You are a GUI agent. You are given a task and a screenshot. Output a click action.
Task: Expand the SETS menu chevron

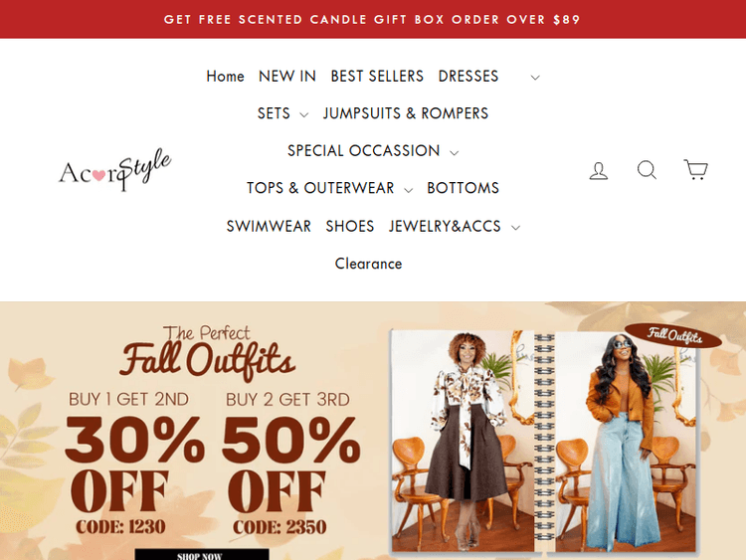(x=304, y=114)
